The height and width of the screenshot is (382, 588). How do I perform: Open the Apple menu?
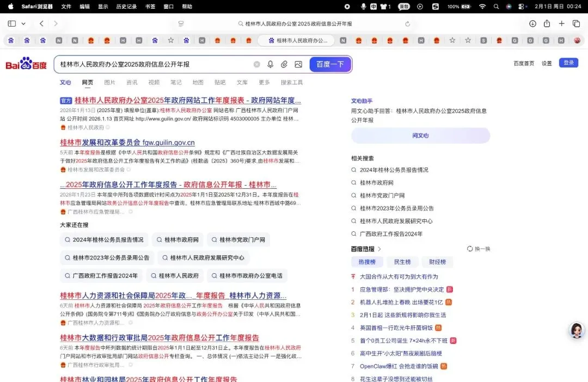point(10,7)
